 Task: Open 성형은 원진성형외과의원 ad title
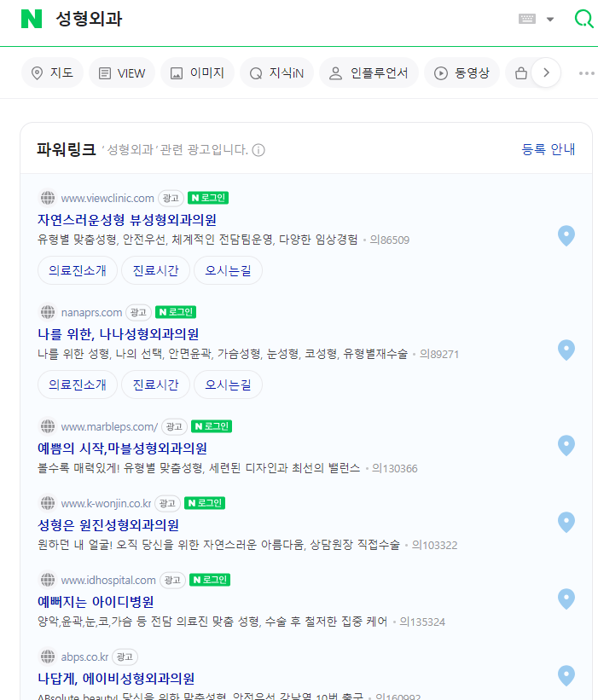coord(108,525)
